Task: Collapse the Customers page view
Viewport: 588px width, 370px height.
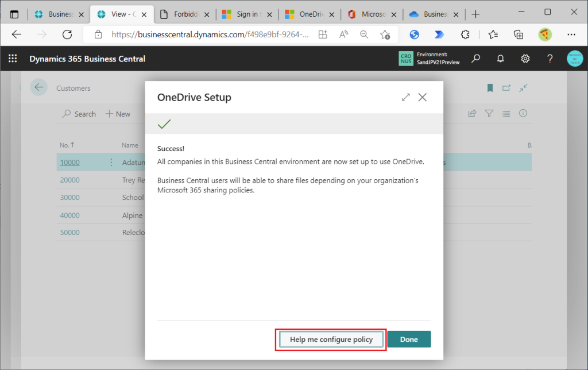Action: 523,88
